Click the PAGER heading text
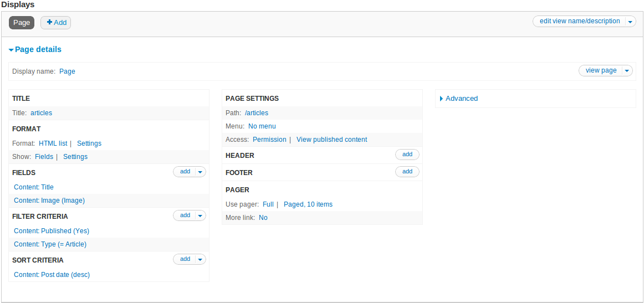This screenshot has height=303, width=644. pyautogui.click(x=237, y=189)
